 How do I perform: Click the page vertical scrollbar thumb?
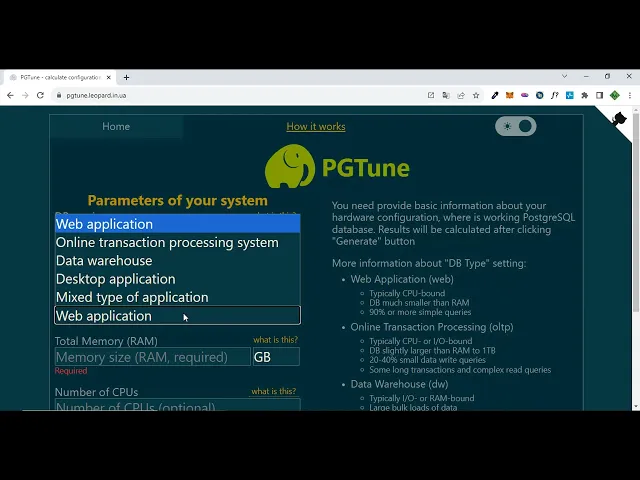tap(636, 214)
